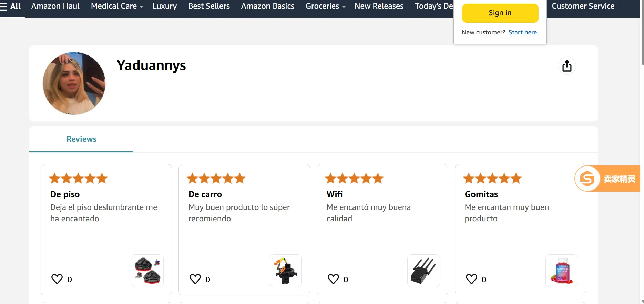This screenshot has width=644, height=304.
Task: Toggle heart on the "Gomitas" review
Action: point(472,279)
